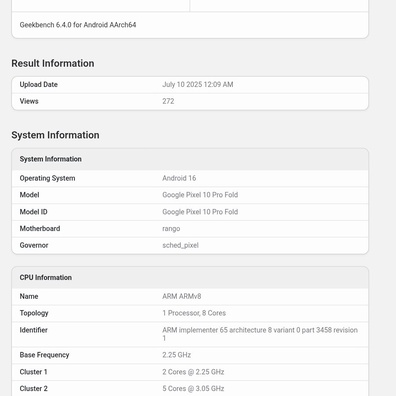The image size is (396, 396).
Task: Click the CPU Name label
Action: tap(29, 296)
